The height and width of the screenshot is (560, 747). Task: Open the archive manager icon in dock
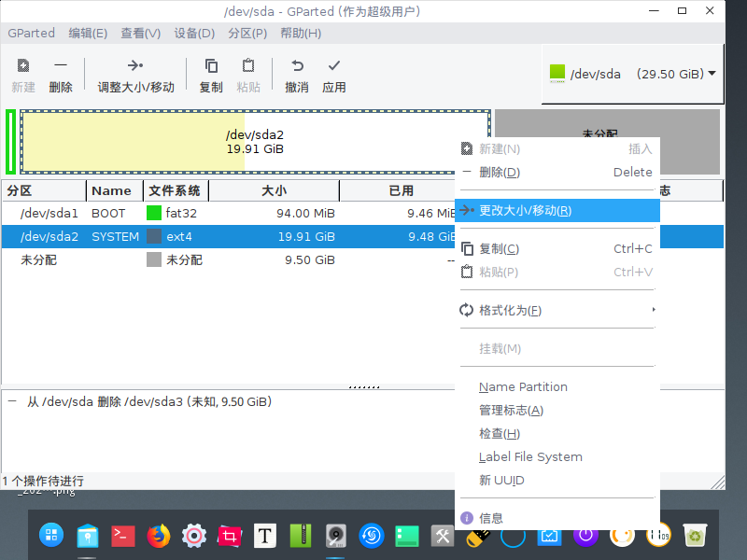301,535
